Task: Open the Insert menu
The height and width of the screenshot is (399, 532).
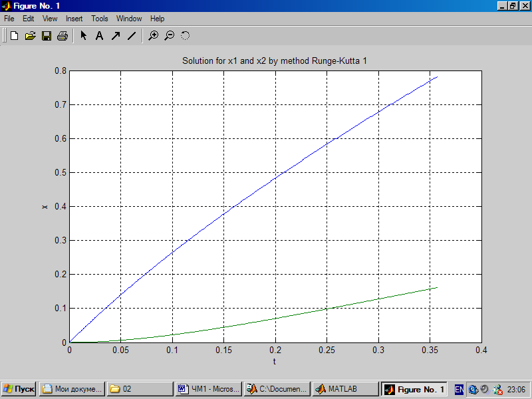Action: point(74,19)
